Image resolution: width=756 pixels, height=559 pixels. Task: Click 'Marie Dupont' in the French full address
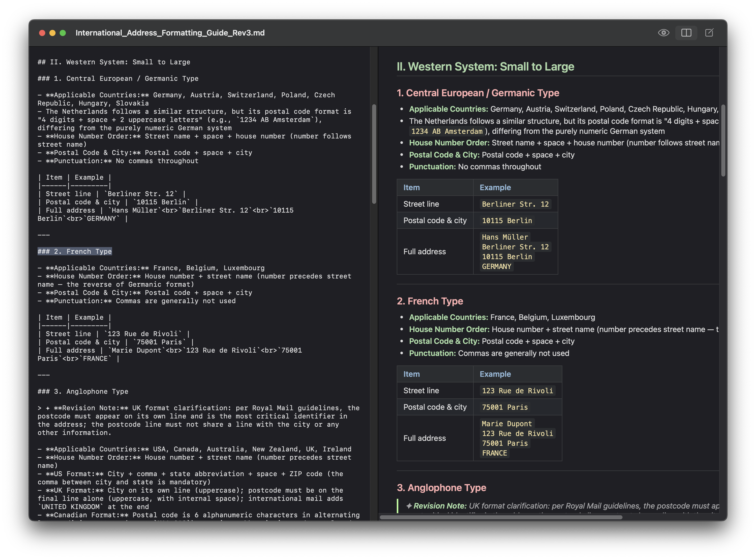click(507, 424)
